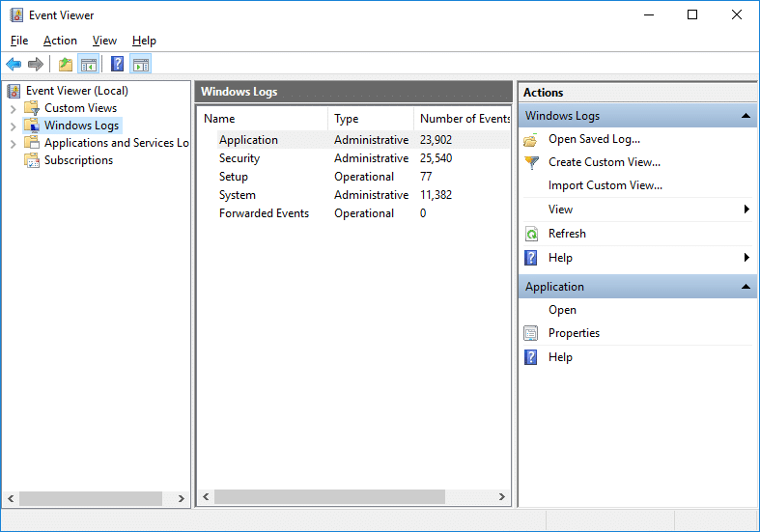Click Open Saved Log action
This screenshot has height=532, width=760.
593,139
